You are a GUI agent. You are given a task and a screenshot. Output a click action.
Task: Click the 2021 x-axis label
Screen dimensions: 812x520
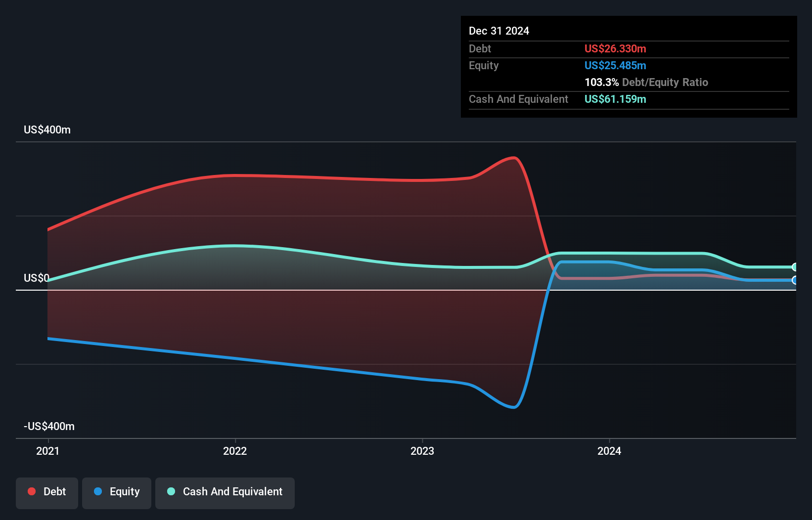(x=48, y=451)
